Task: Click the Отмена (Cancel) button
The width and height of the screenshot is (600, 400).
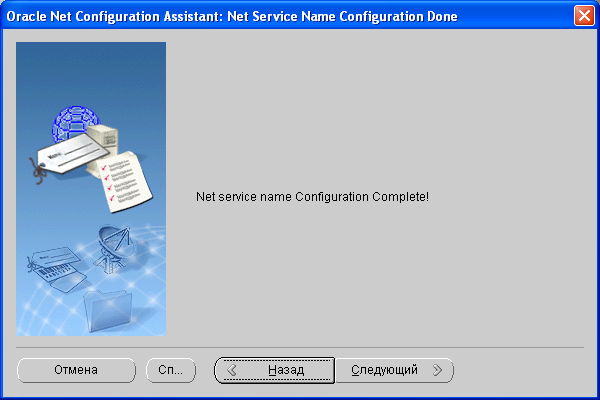Action: (x=76, y=370)
